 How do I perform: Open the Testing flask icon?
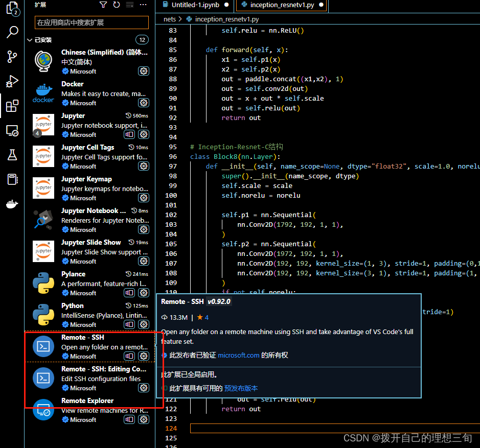[x=12, y=155]
